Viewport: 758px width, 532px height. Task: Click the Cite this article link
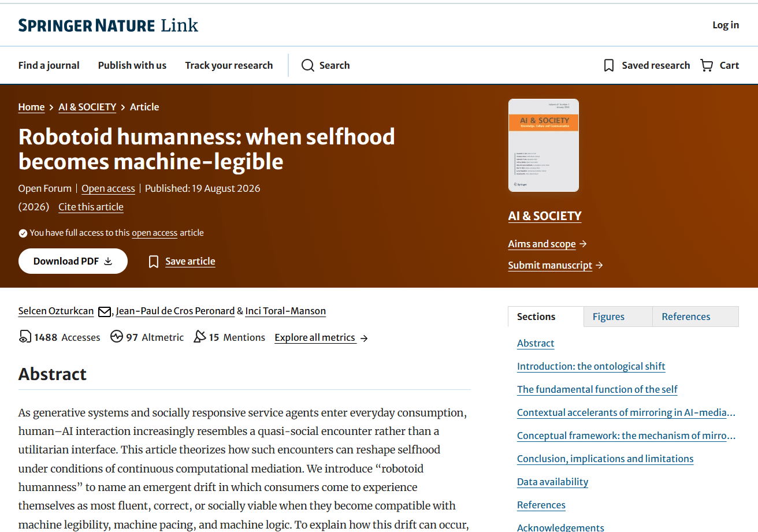[x=91, y=207]
